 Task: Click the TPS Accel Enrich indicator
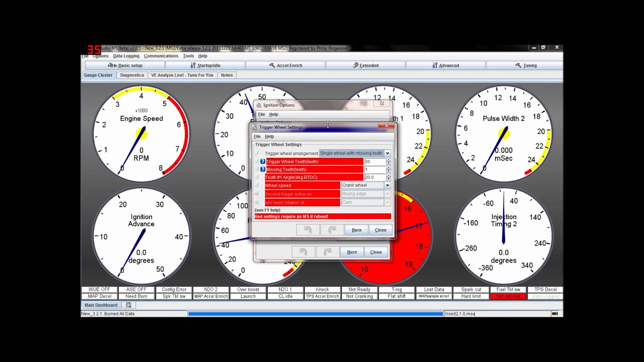(x=323, y=296)
